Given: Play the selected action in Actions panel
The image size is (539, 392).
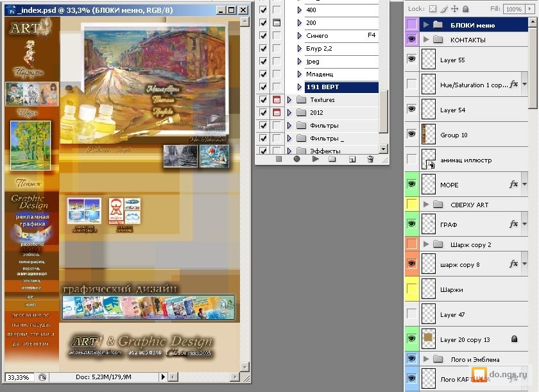Looking at the screenshot, I should click(x=316, y=159).
